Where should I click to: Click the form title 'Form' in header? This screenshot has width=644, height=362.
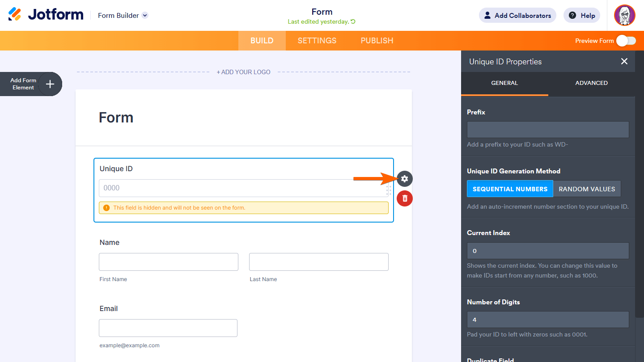point(322,12)
